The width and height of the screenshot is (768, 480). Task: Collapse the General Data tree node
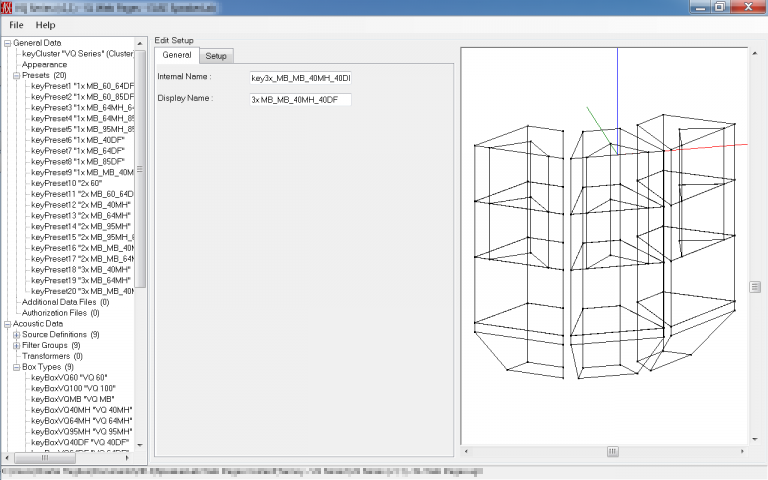(7, 43)
